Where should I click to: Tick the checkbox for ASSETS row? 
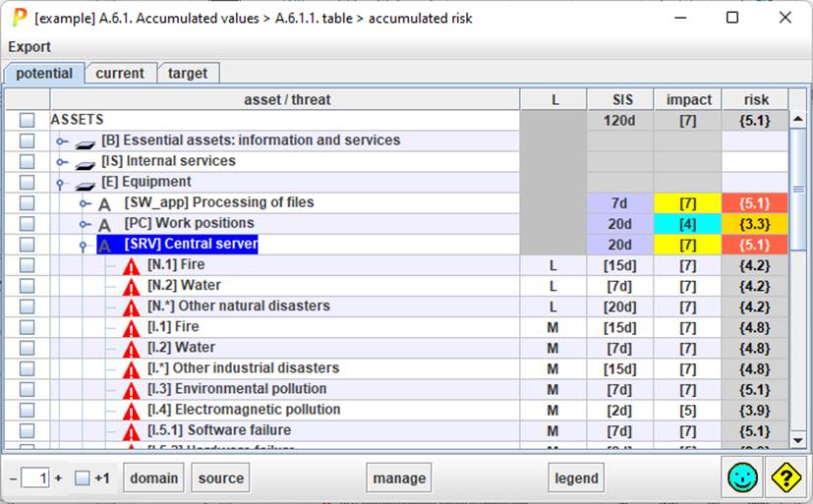point(27,120)
